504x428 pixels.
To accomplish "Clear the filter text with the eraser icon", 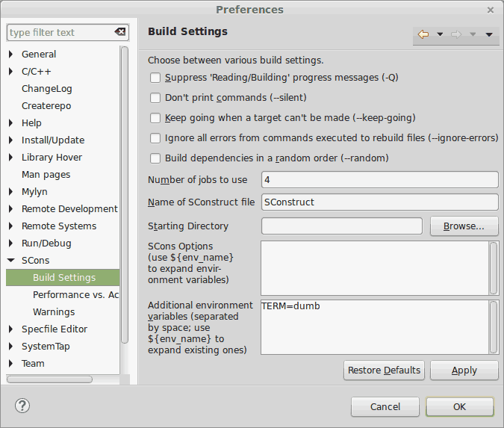I will [x=119, y=32].
